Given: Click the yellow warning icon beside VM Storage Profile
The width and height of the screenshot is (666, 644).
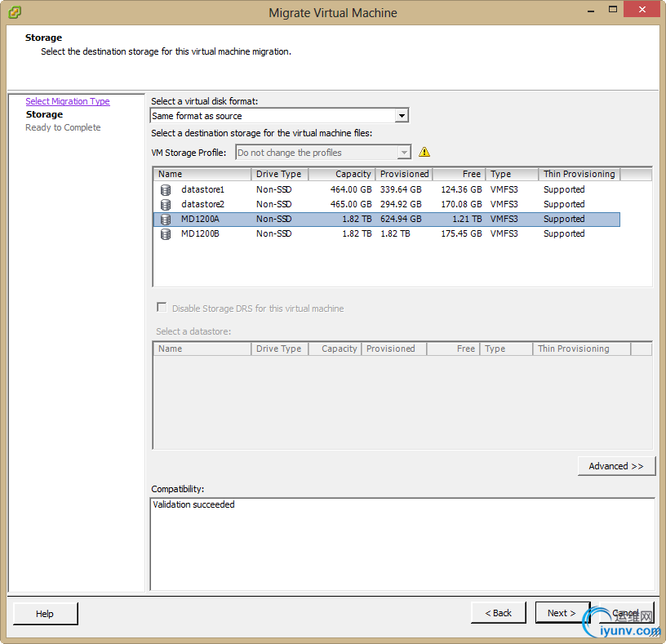Looking at the screenshot, I should point(424,152).
